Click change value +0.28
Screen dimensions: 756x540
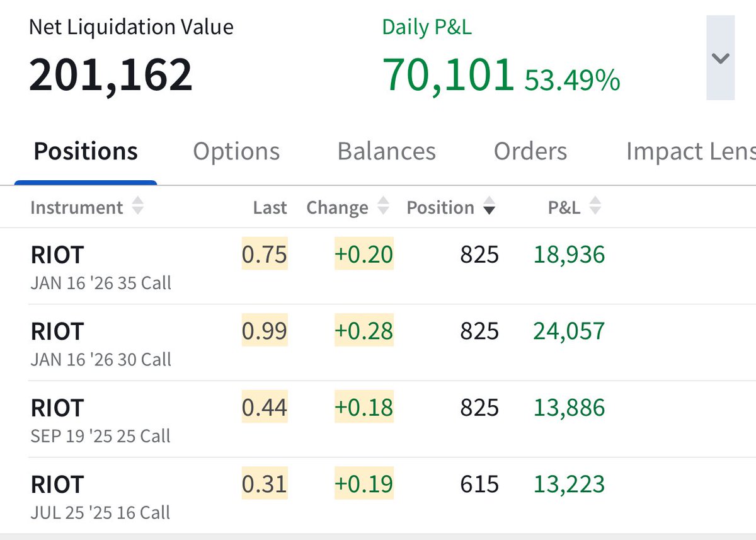click(364, 331)
